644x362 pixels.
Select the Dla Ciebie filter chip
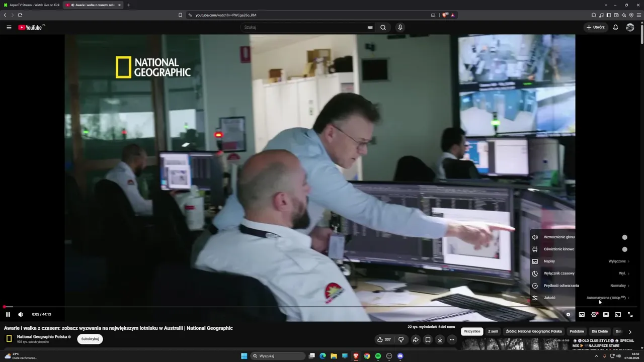pyautogui.click(x=600, y=332)
